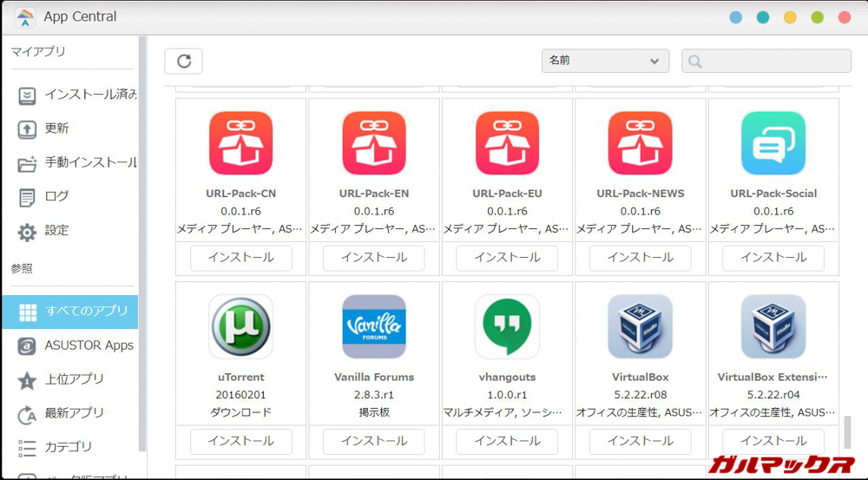Open the VirtualBox Extension app icon

773,326
